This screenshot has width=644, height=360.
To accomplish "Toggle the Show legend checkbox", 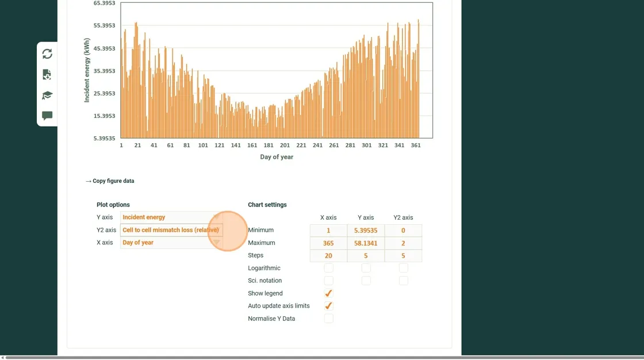I will [328, 293].
